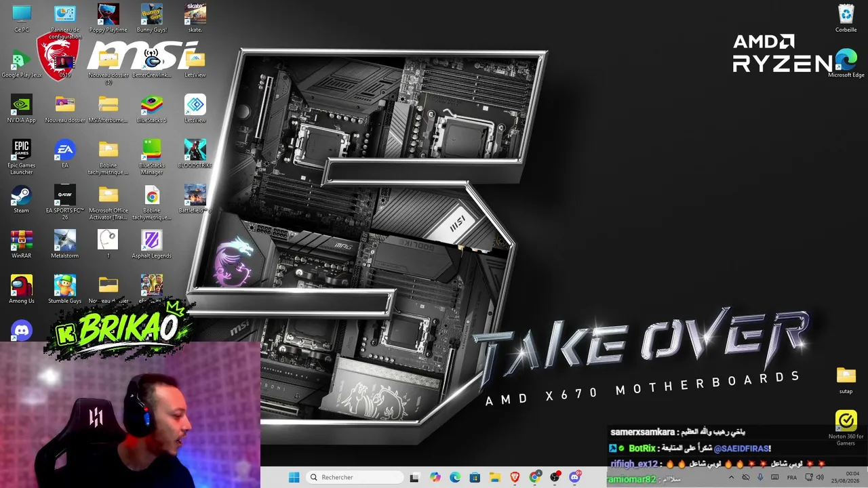The height and width of the screenshot is (488, 868).
Task: Open the Bobine tachymétrique Chrome file
Action: 152,203
